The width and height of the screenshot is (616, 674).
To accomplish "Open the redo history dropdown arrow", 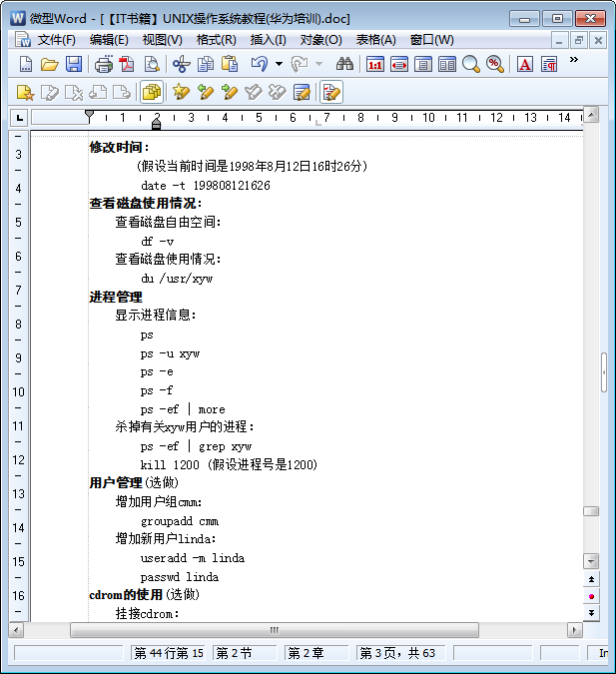I will coord(318,65).
